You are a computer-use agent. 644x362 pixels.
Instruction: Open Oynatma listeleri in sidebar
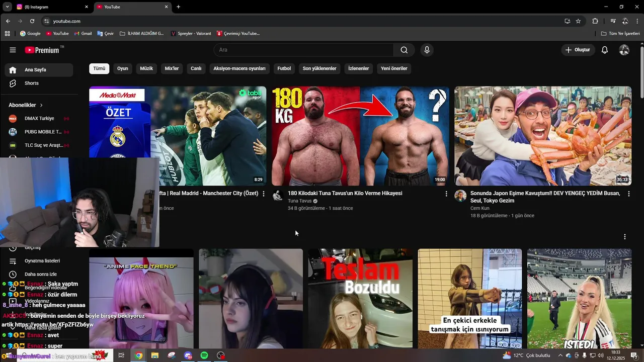click(x=39, y=261)
